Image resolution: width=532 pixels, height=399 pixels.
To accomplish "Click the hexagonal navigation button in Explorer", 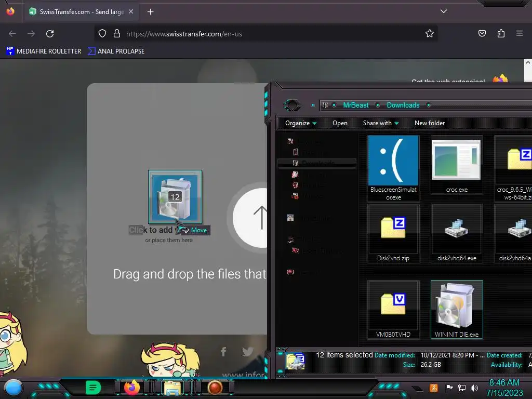I will pyautogui.click(x=292, y=105).
